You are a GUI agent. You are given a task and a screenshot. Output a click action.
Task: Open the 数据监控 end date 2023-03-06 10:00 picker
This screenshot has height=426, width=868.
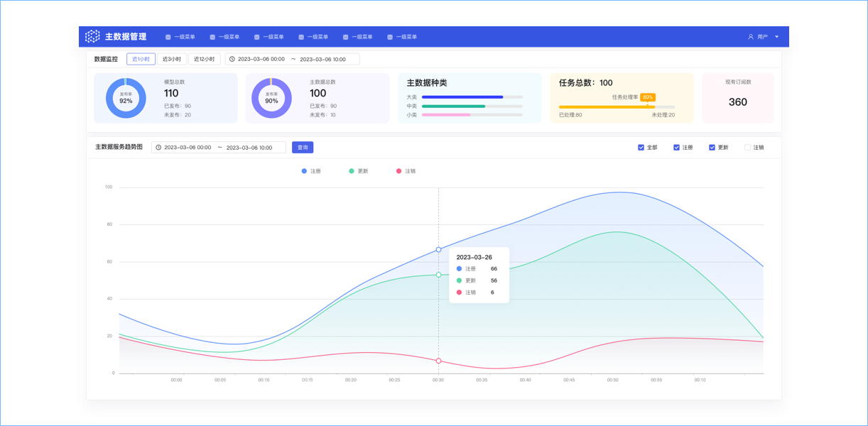(322, 60)
